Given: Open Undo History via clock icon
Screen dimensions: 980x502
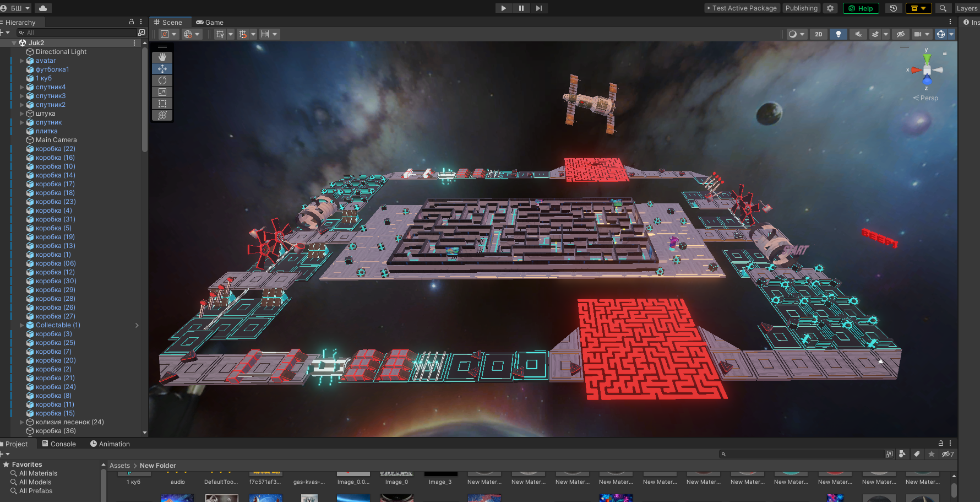Looking at the screenshot, I should tap(894, 8).
